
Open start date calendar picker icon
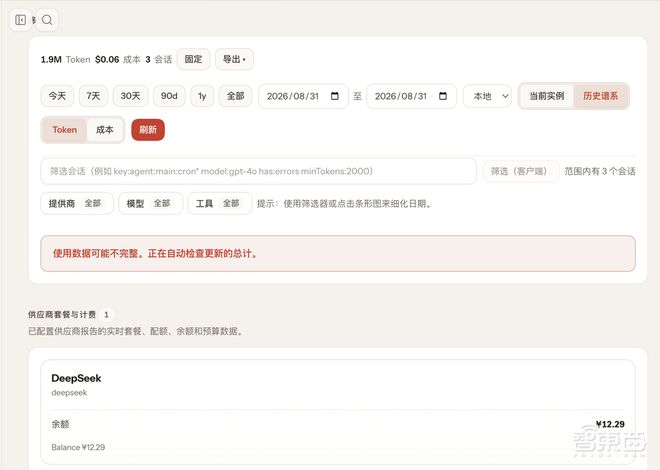pos(335,96)
